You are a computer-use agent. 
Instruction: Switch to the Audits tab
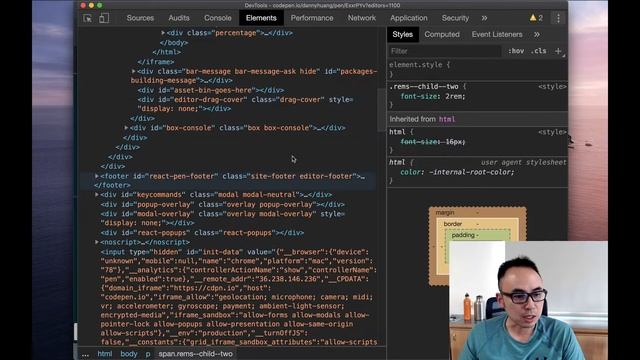click(x=179, y=18)
